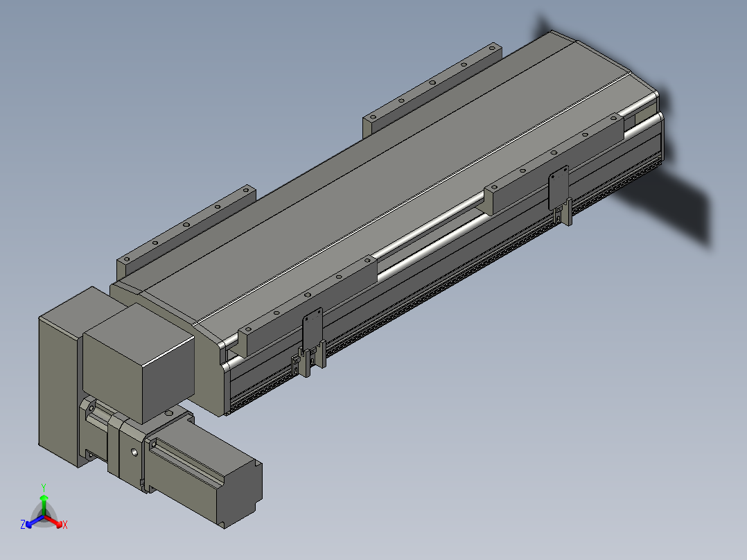Select the cube-shaped housing above the motor
Image resolution: width=747 pixels, height=560 pixels.
click(x=139, y=363)
